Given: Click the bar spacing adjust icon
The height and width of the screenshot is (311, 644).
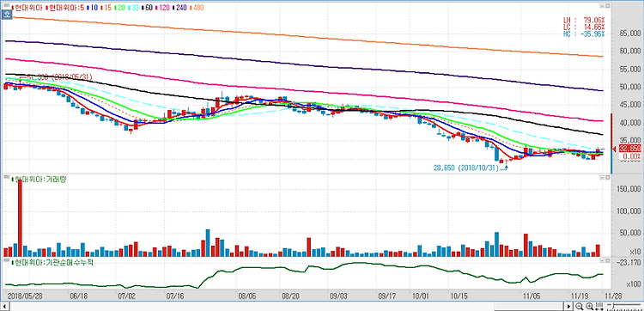Looking at the screenshot, I should click(599, 307).
